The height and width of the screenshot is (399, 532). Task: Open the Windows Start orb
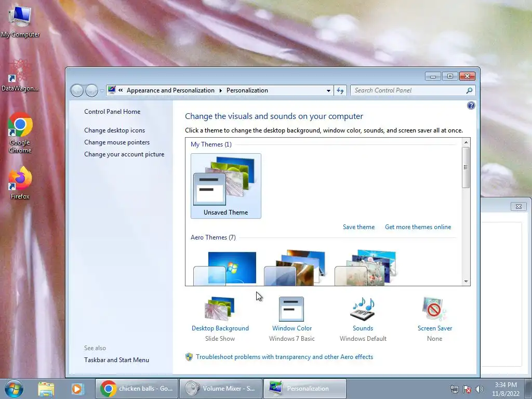coord(14,389)
